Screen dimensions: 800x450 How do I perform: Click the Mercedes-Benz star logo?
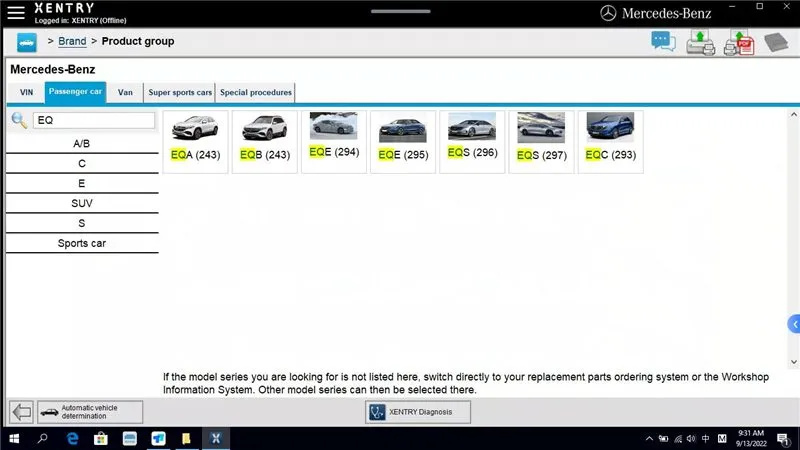(x=608, y=13)
